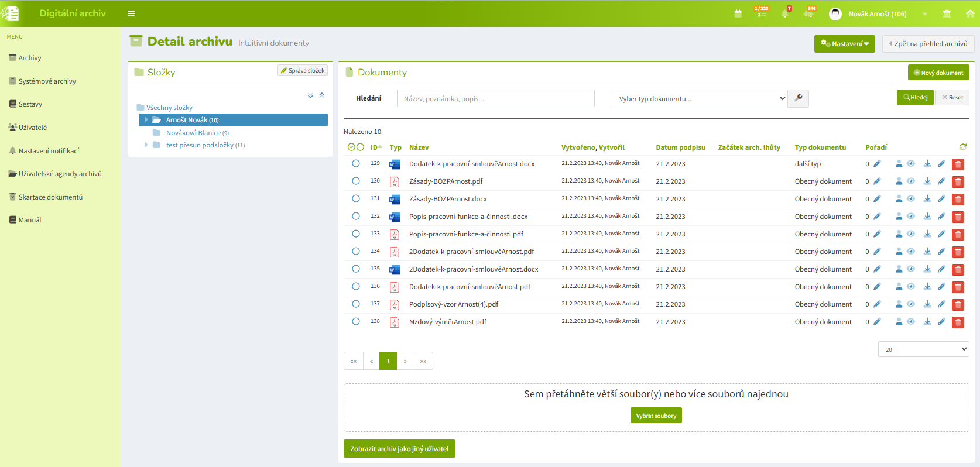
Task: Open the 'Vyber typ dokumentu' dropdown
Action: click(x=699, y=98)
